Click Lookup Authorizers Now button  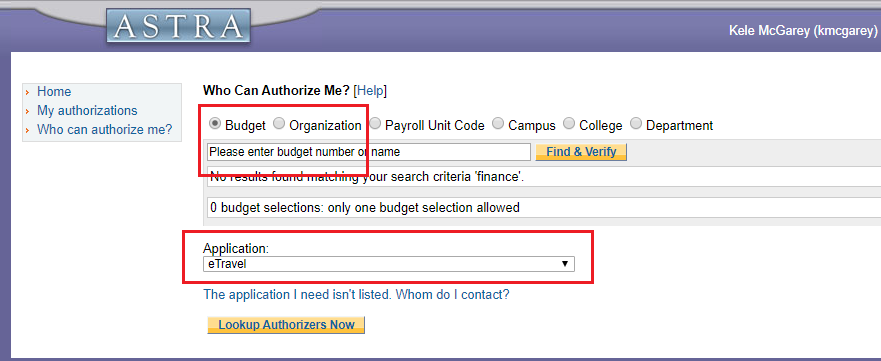pos(286,325)
